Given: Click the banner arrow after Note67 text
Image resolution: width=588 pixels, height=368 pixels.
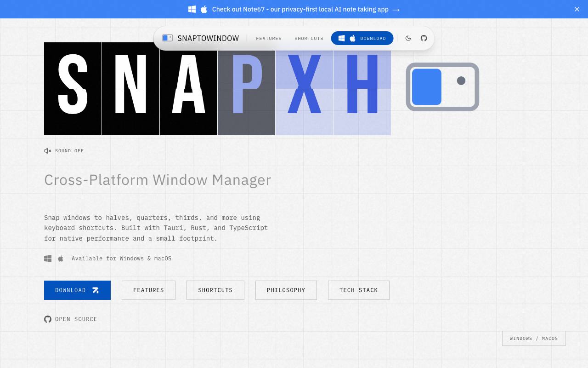Looking at the screenshot, I should coord(396,9).
